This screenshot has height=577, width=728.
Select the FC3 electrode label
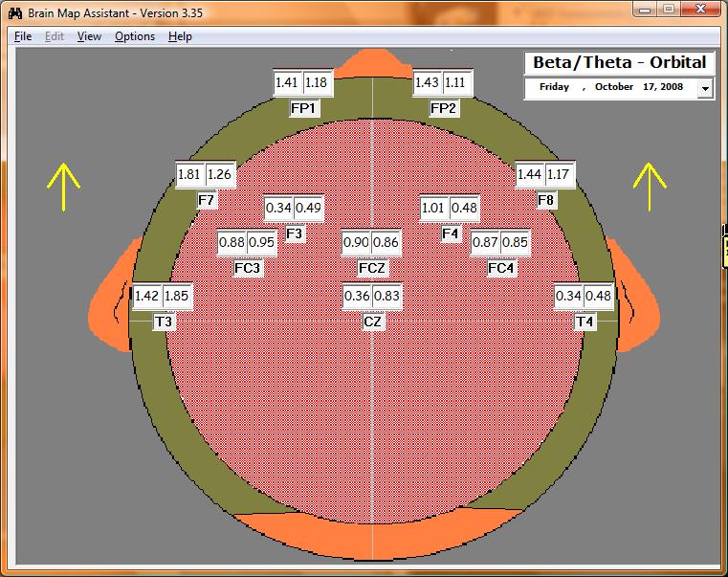pyautogui.click(x=248, y=269)
